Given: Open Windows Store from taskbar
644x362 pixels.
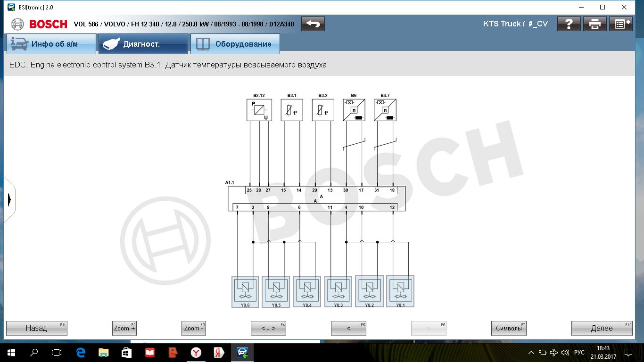Looking at the screenshot, I should [x=127, y=353].
